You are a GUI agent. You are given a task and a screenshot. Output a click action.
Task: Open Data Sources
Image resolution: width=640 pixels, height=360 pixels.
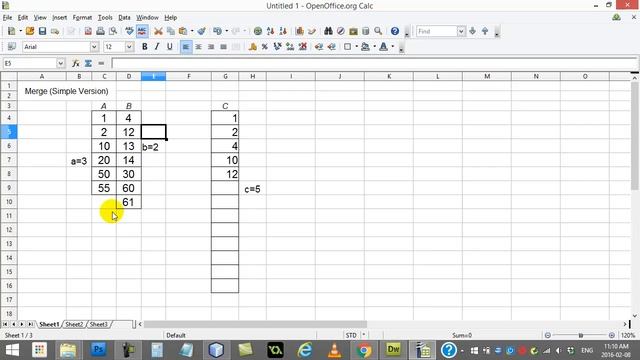tap(366, 31)
